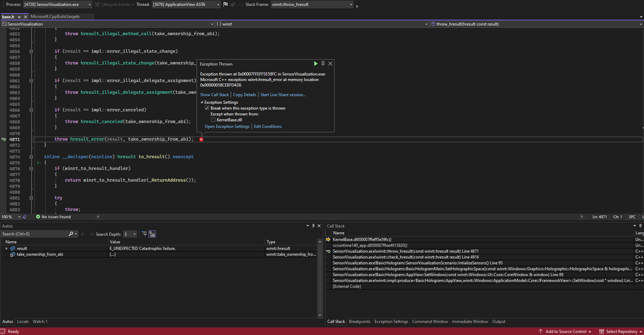Open Autos panel window position menu arrow
The image size is (644, 335).
307,226
